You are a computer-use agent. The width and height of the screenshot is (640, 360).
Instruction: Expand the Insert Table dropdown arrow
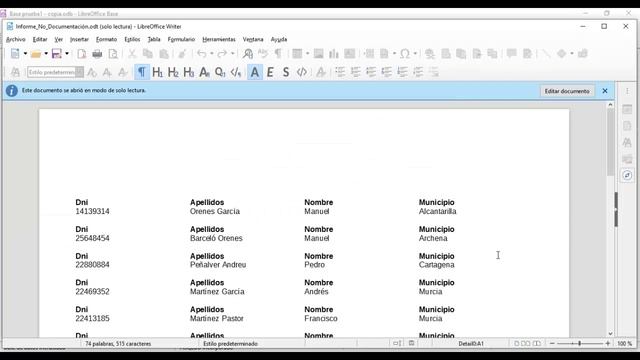[307, 53]
